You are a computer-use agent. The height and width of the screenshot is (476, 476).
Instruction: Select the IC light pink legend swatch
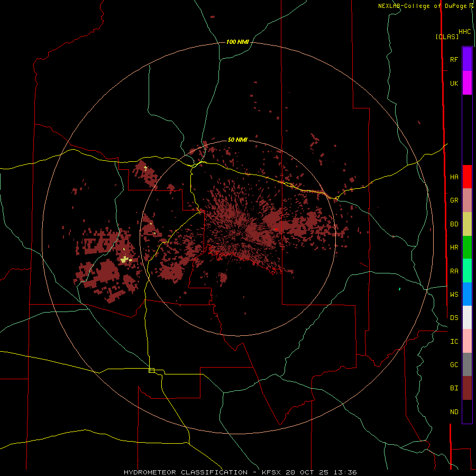(x=467, y=341)
